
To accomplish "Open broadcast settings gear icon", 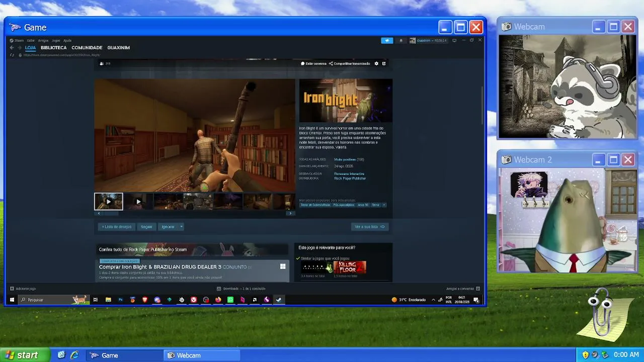I will click(376, 64).
